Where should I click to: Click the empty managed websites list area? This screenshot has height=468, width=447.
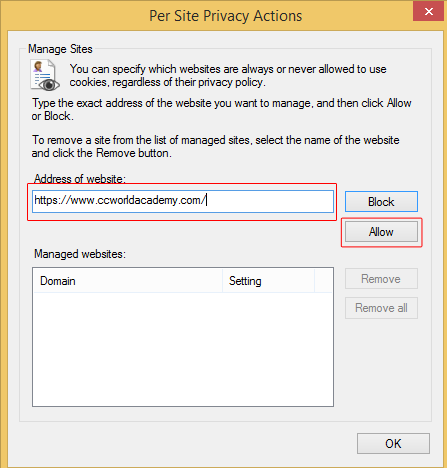pos(183,349)
